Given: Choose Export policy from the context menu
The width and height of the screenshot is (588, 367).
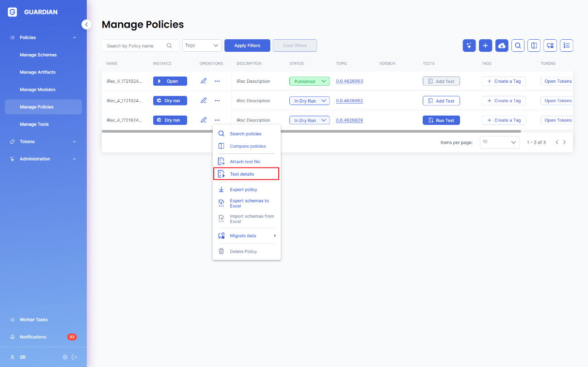Looking at the screenshot, I should point(243,190).
